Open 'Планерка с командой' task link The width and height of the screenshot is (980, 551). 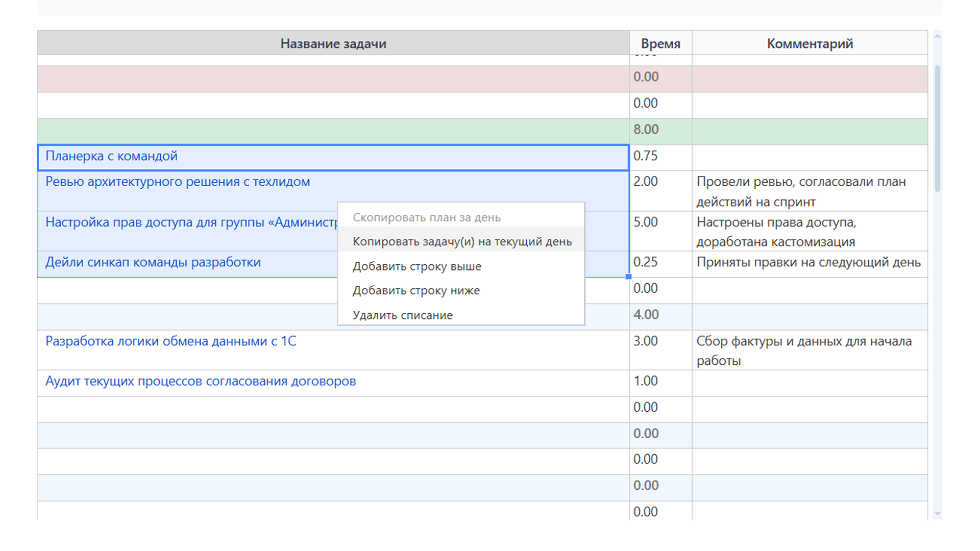tap(111, 156)
